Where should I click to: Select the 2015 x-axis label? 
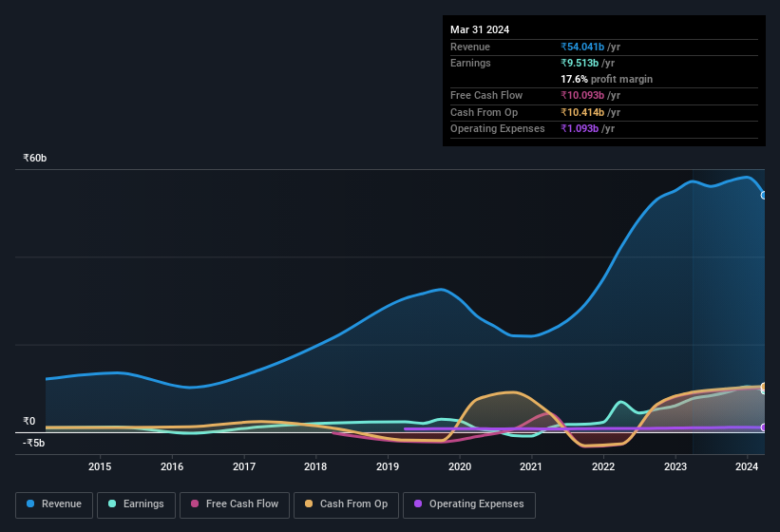tap(100, 466)
